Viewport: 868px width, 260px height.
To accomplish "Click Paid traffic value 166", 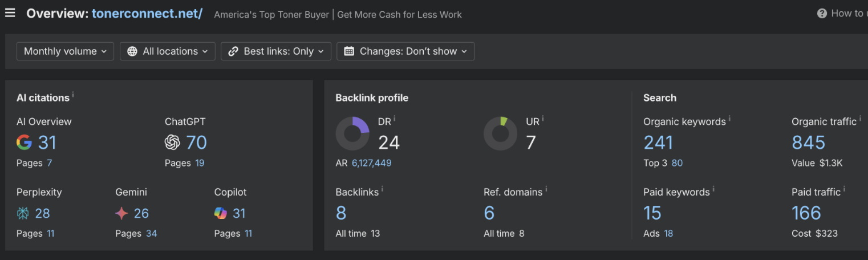I will pyautogui.click(x=806, y=213).
